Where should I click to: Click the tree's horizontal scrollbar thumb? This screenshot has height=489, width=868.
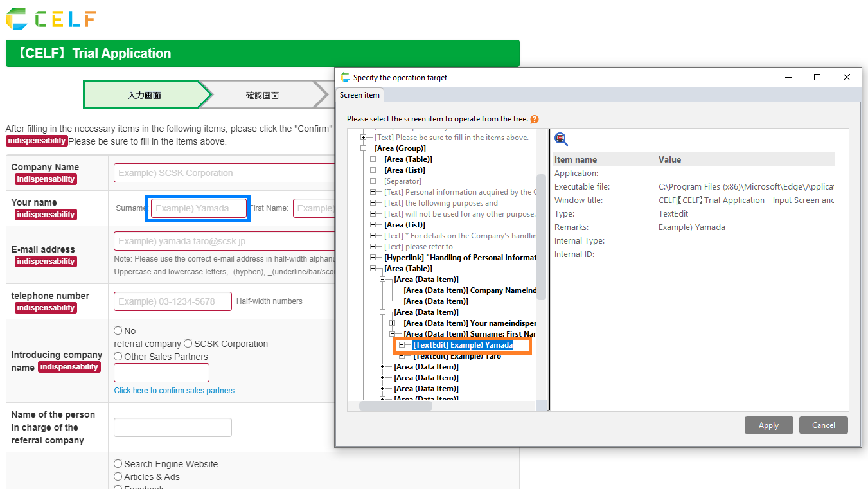pyautogui.click(x=395, y=405)
